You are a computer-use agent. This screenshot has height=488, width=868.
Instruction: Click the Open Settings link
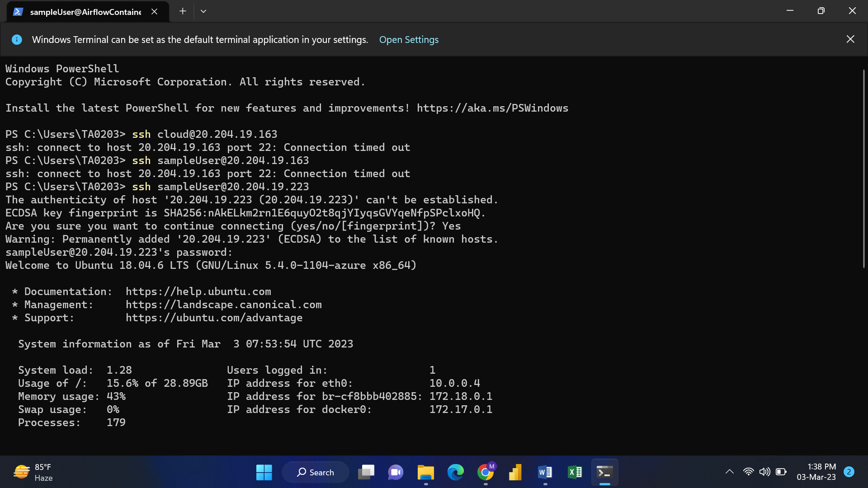[x=409, y=40]
